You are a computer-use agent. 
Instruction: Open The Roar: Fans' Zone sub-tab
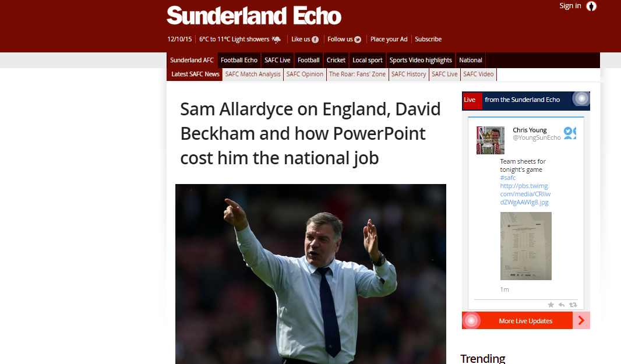pyautogui.click(x=357, y=74)
